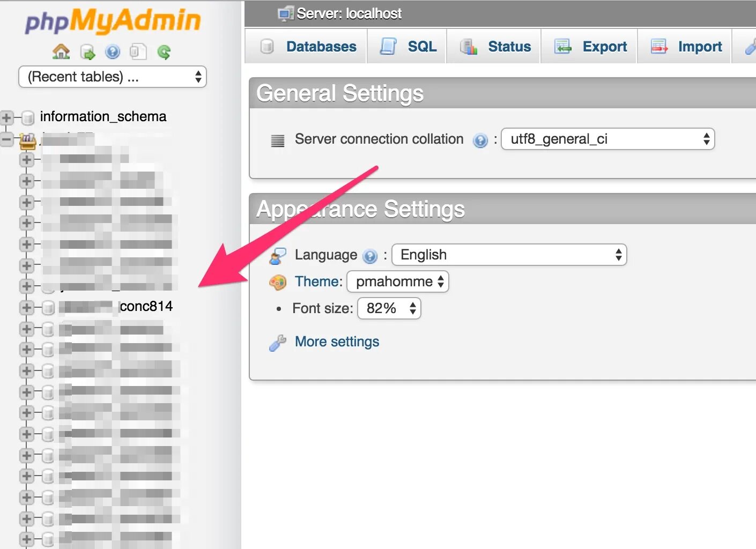Click the Theme palette icon
756x549 pixels.
click(277, 282)
